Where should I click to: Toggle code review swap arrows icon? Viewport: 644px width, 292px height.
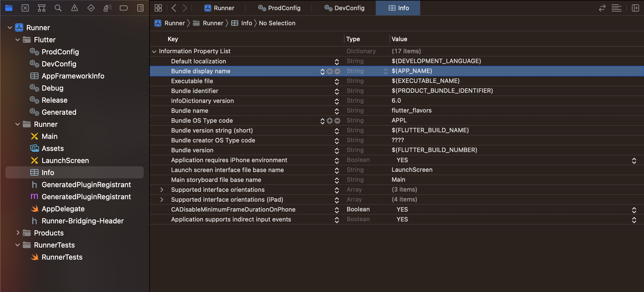click(x=602, y=8)
